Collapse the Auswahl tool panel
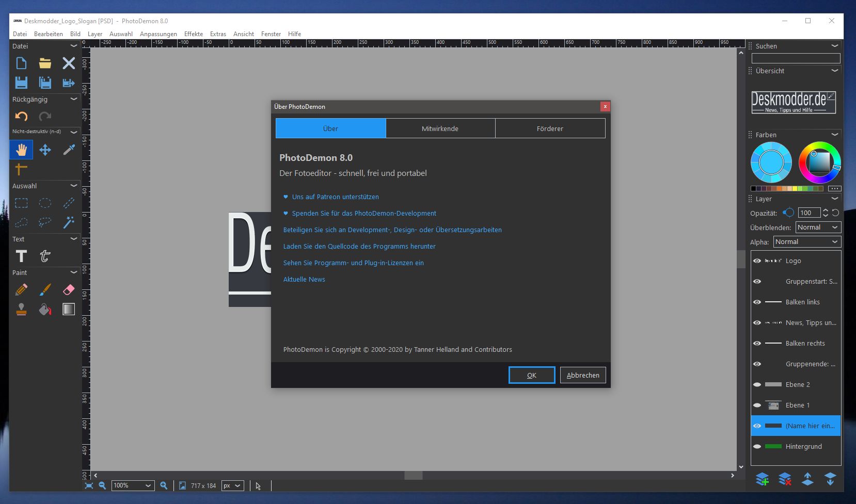Image resolution: width=856 pixels, height=504 pixels. tap(73, 186)
